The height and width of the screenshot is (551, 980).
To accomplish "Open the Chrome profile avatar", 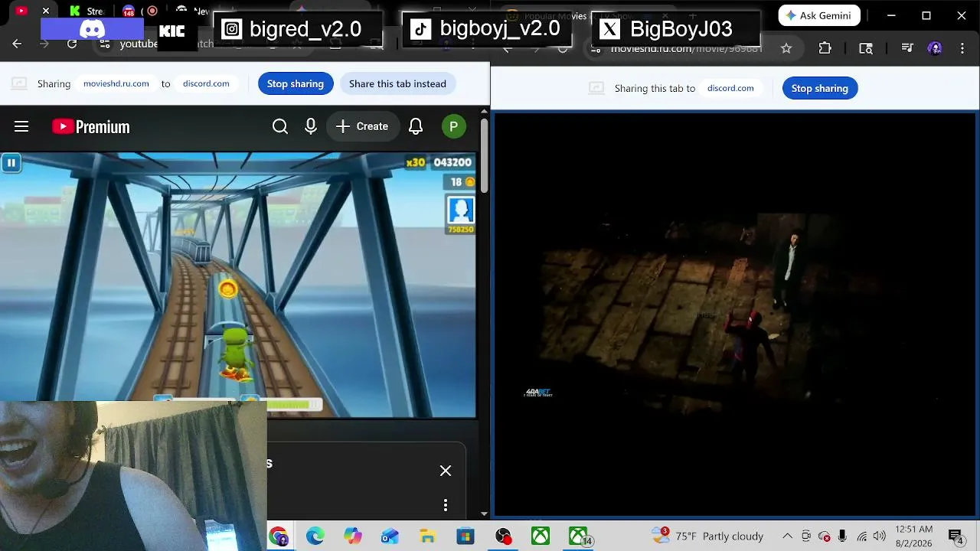I will pos(935,48).
